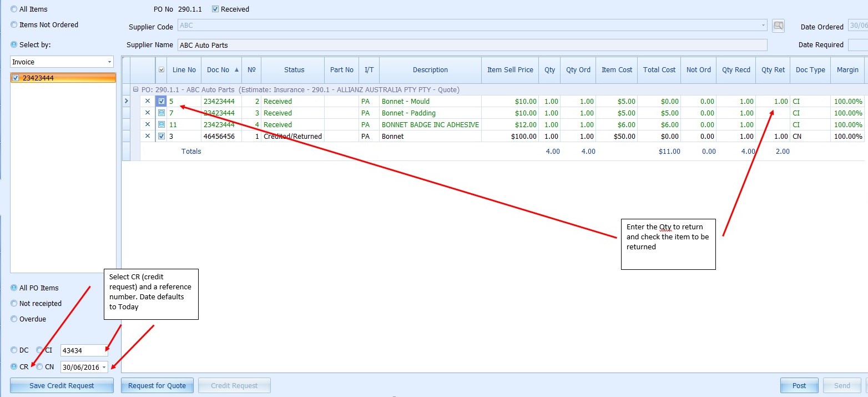
Task: Click the Post button
Action: coord(799,385)
